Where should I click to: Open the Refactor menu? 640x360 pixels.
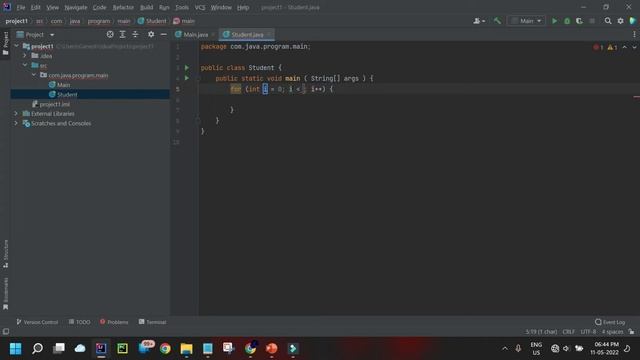coord(123,7)
